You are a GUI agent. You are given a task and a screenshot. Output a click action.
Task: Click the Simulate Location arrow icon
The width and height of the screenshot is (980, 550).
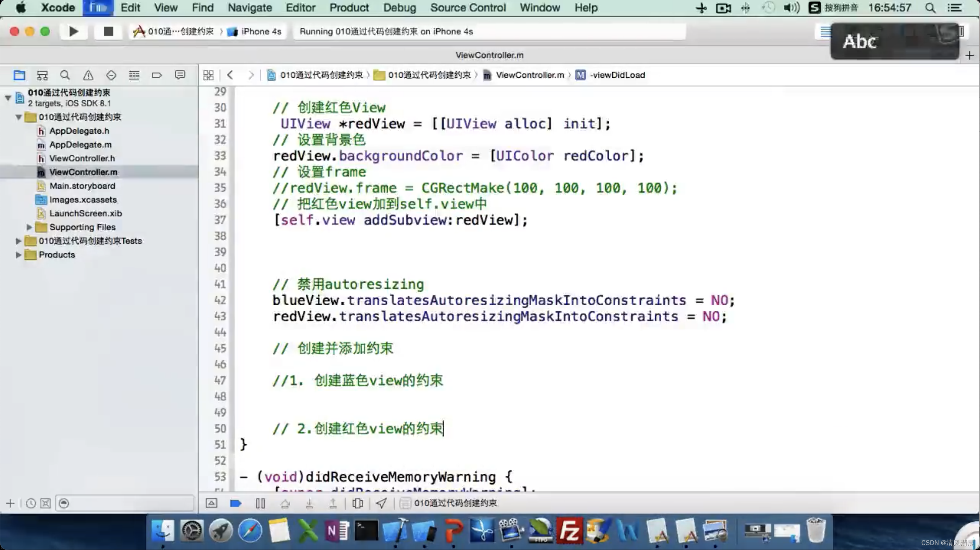[381, 503]
